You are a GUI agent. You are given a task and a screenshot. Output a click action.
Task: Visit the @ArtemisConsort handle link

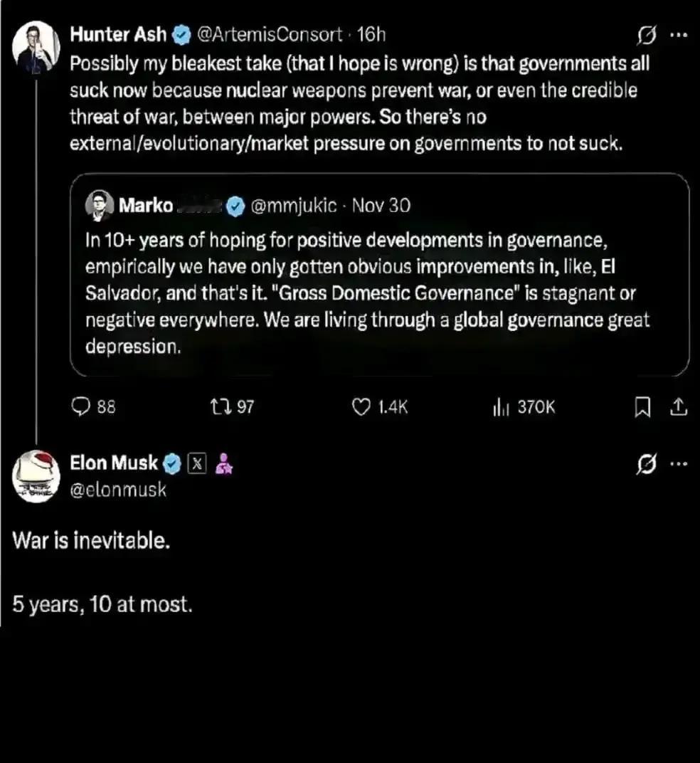pos(268,34)
